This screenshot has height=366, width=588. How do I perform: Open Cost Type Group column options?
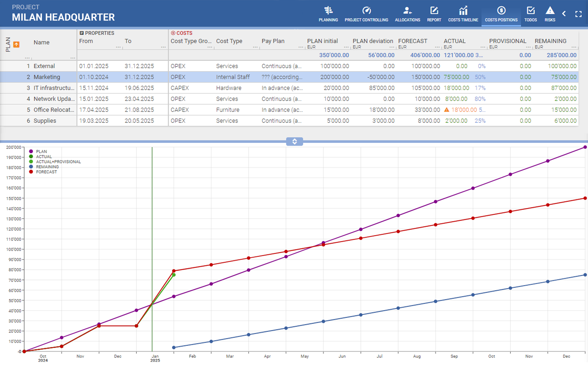210,47
